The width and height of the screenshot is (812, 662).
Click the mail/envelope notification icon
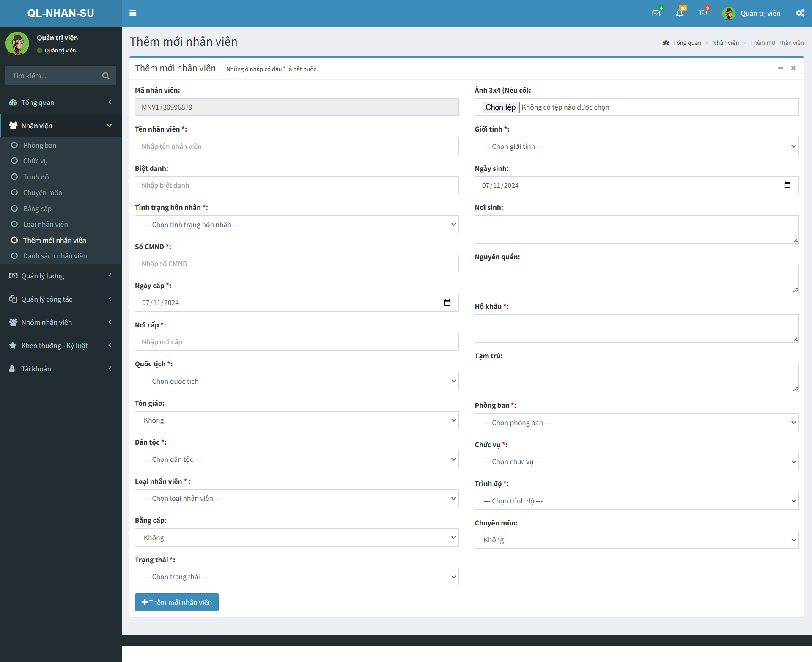click(x=657, y=14)
